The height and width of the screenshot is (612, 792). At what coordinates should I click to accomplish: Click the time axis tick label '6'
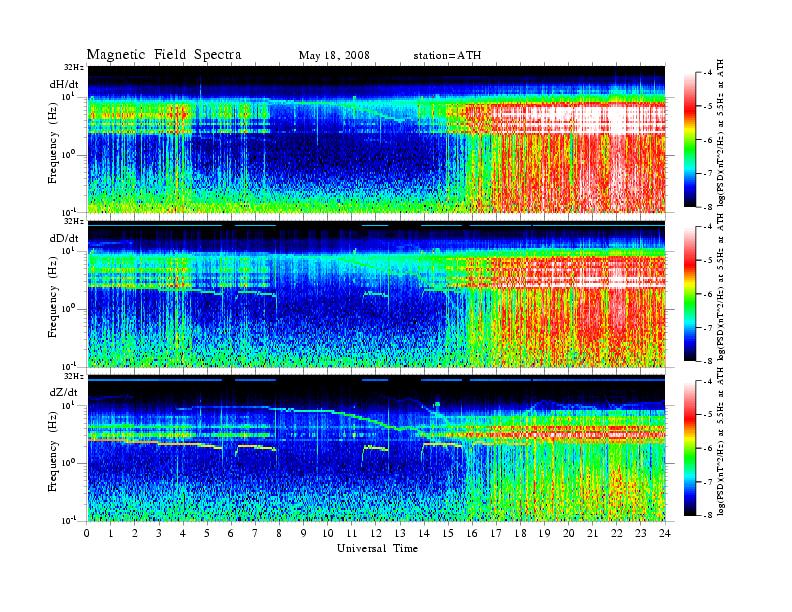[x=231, y=533]
